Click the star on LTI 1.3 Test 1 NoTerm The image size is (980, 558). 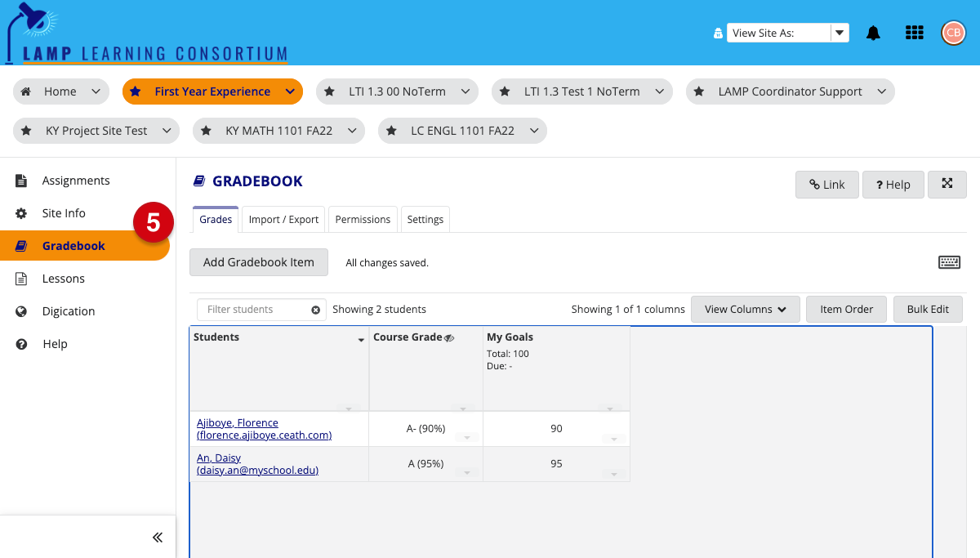pos(505,92)
